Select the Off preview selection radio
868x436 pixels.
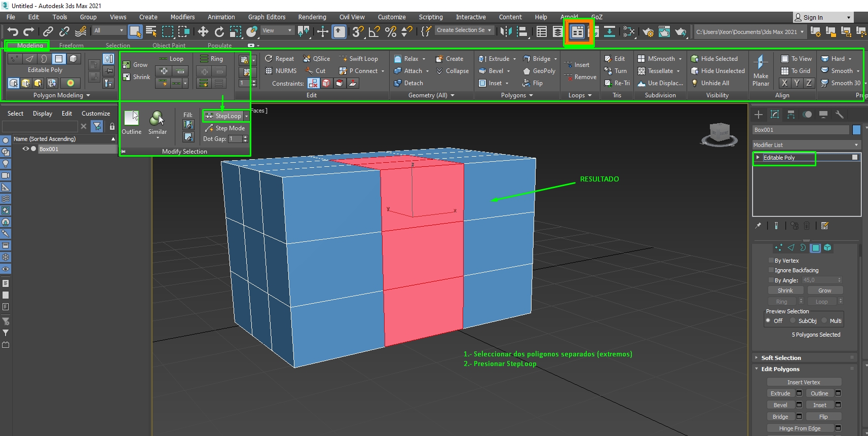tap(768, 321)
